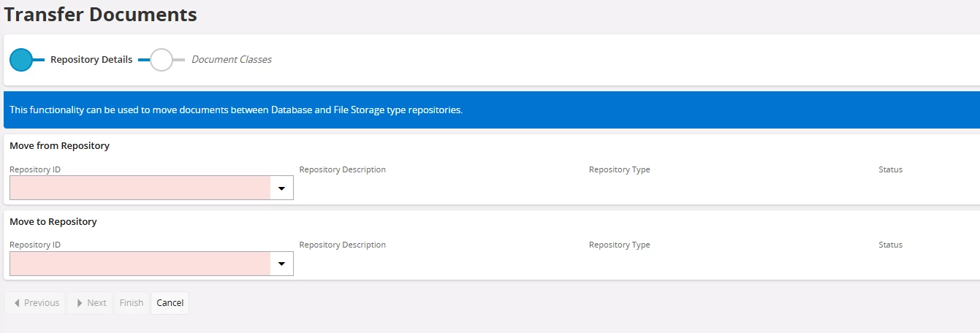Screen dimensions: 980x333
Task: Click the Previous button label
Action: [x=42, y=303]
